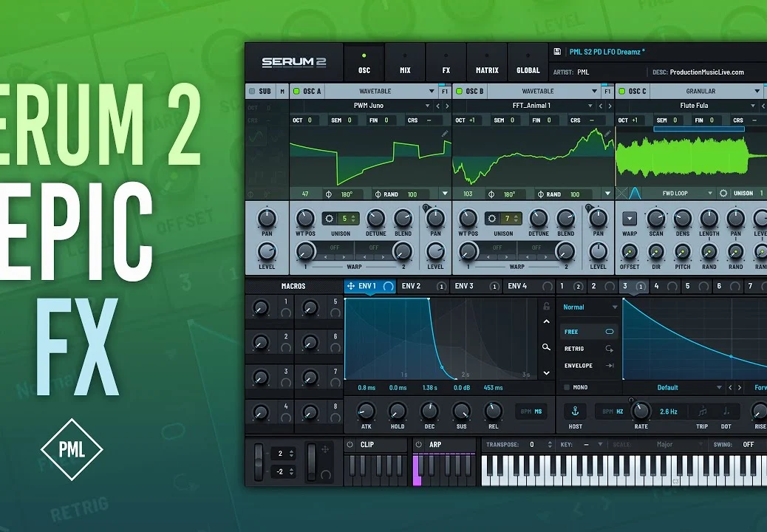The image size is (767, 532).
Task: Click the magnifier zoom icon in envelope display
Action: 546,347
